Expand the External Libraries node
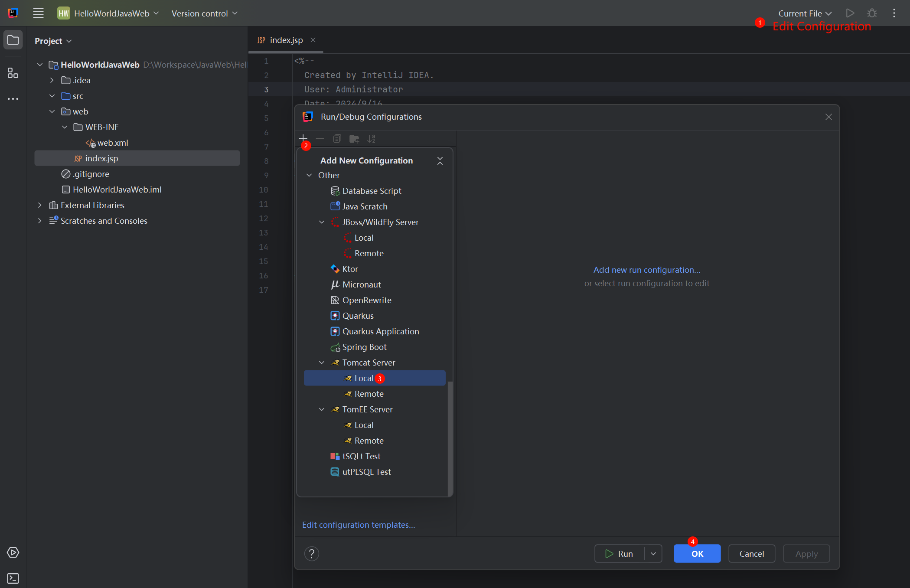 40,205
